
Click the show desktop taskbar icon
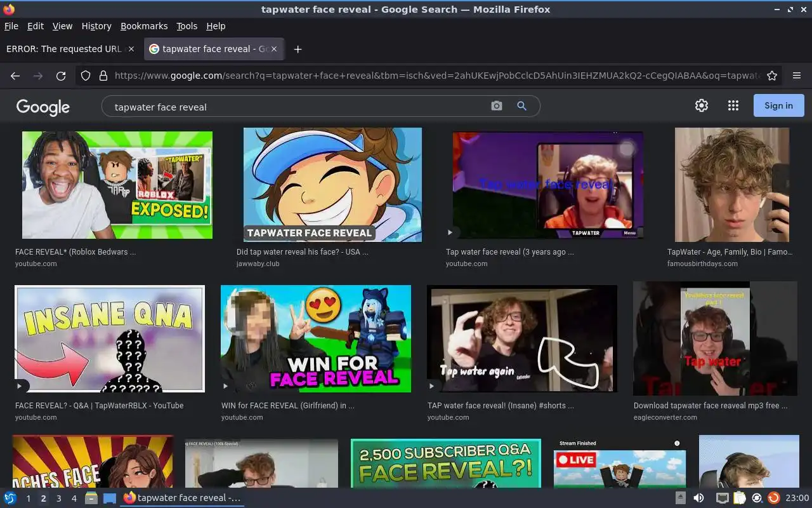[110, 498]
